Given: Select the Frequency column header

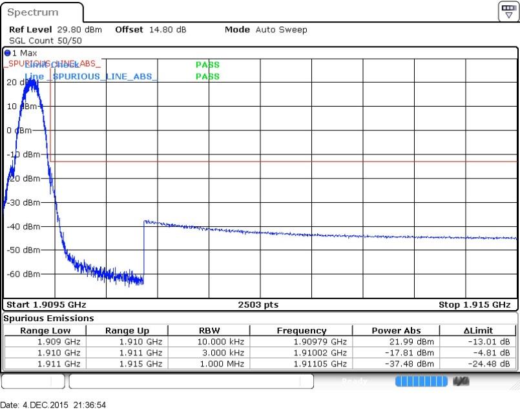Looking at the screenshot, I should click(x=302, y=330).
